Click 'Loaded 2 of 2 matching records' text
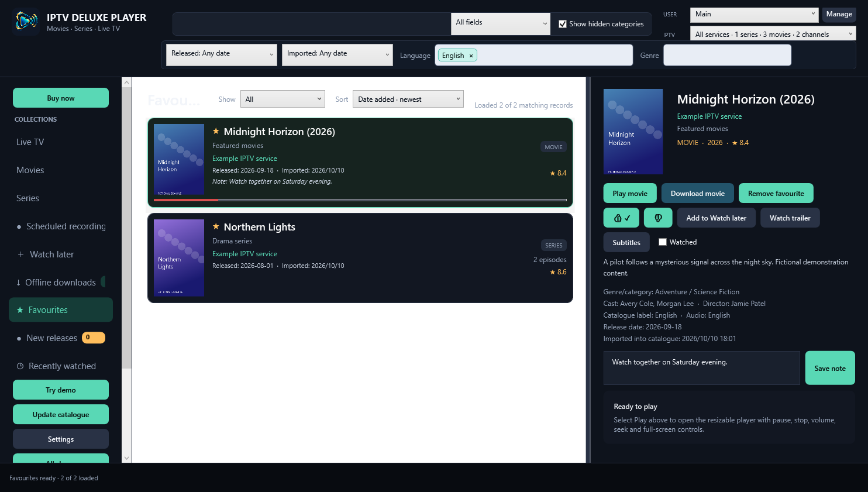Viewport: 868px width, 492px height. 523,105
